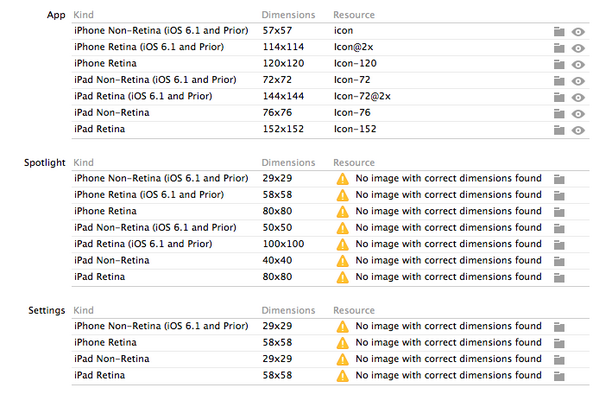Select Spotlight row 'iPhone Non-Retina (iOS 6.1 and Prior)'

tap(330, 178)
